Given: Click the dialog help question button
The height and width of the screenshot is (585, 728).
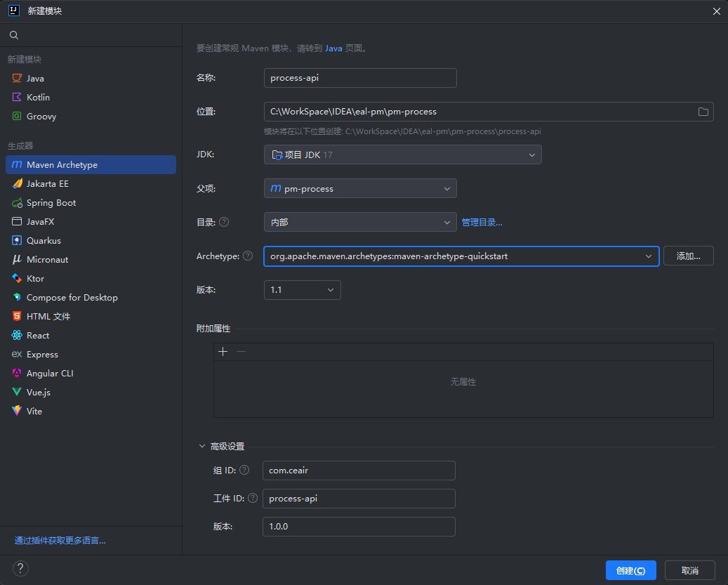Looking at the screenshot, I should coord(20,568).
